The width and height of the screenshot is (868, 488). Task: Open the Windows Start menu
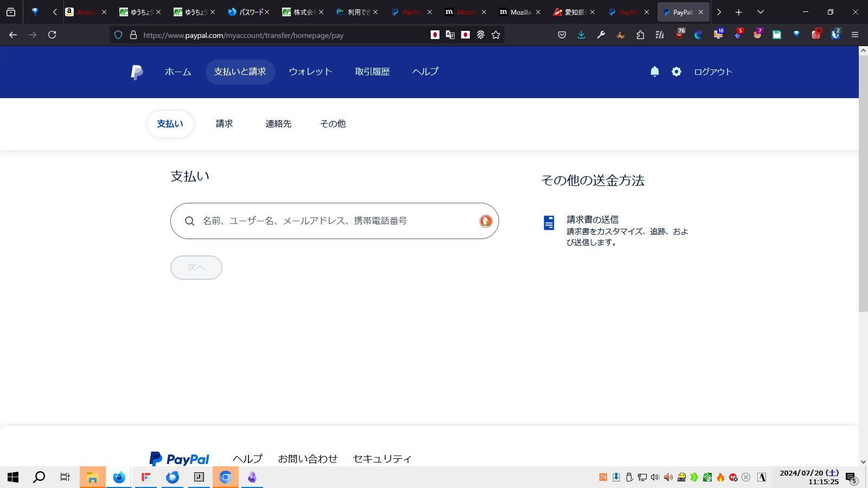(x=13, y=477)
